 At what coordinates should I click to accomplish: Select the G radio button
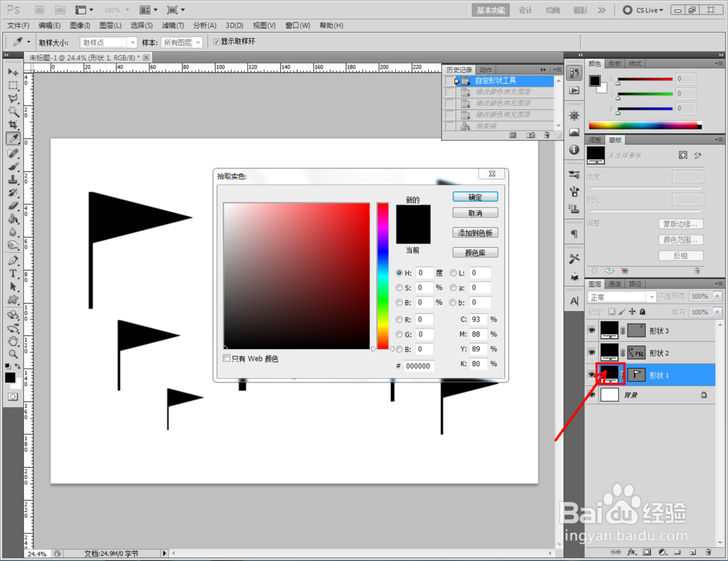click(x=399, y=334)
